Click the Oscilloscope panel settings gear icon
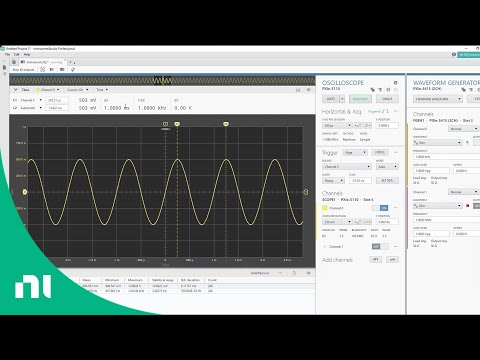This screenshot has width=480, height=360. click(395, 83)
